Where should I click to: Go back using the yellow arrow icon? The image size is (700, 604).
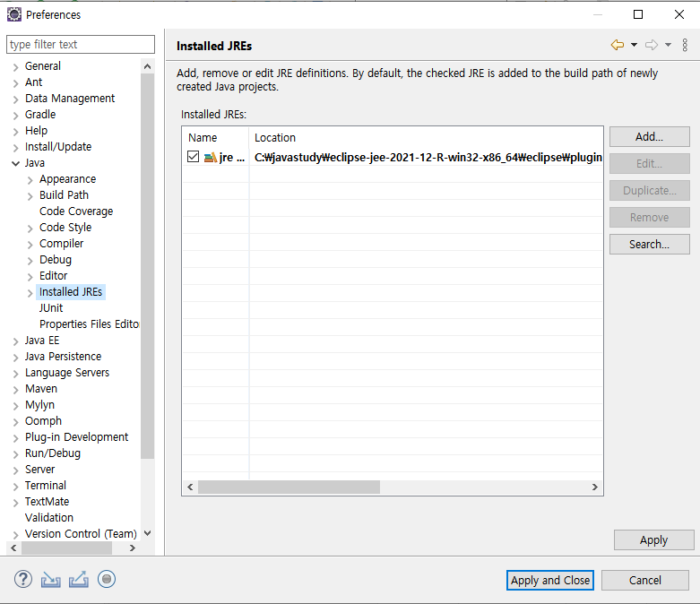(618, 45)
